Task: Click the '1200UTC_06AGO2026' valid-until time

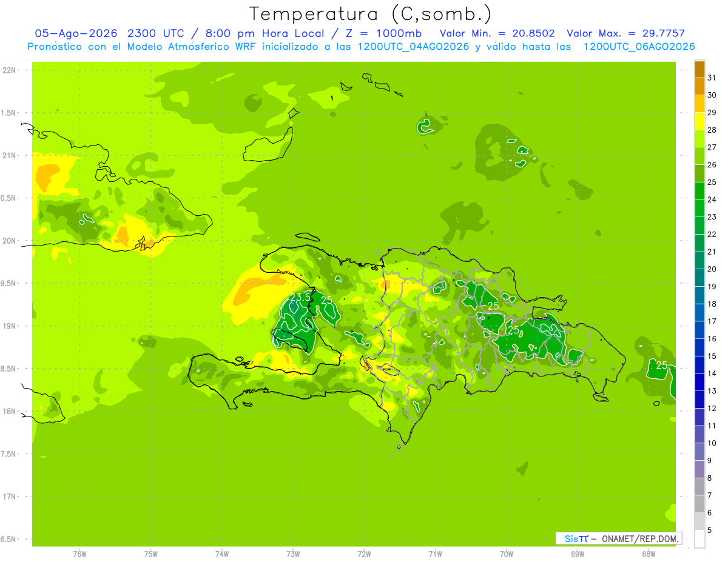Action: click(639, 47)
